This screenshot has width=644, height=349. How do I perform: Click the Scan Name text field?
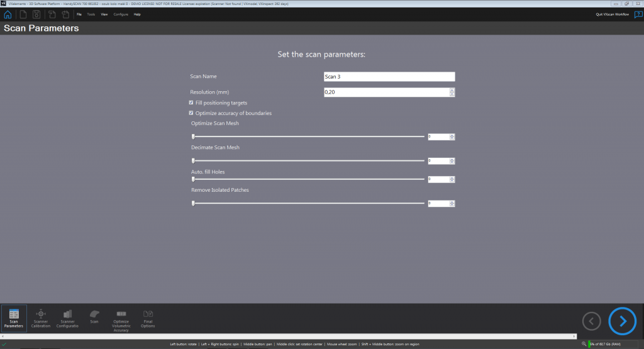(389, 77)
